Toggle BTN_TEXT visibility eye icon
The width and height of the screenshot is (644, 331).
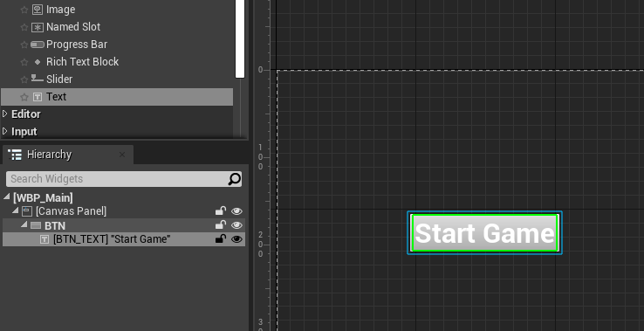point(236,239)
